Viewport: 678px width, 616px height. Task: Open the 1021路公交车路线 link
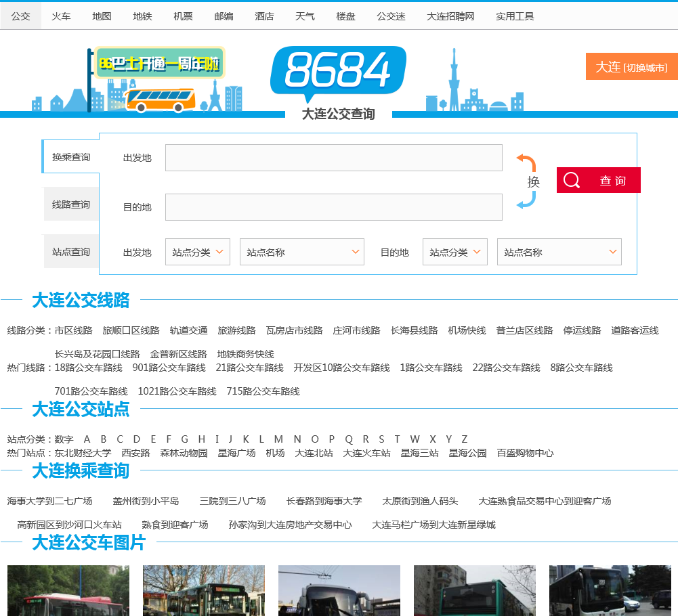point(177,391)
